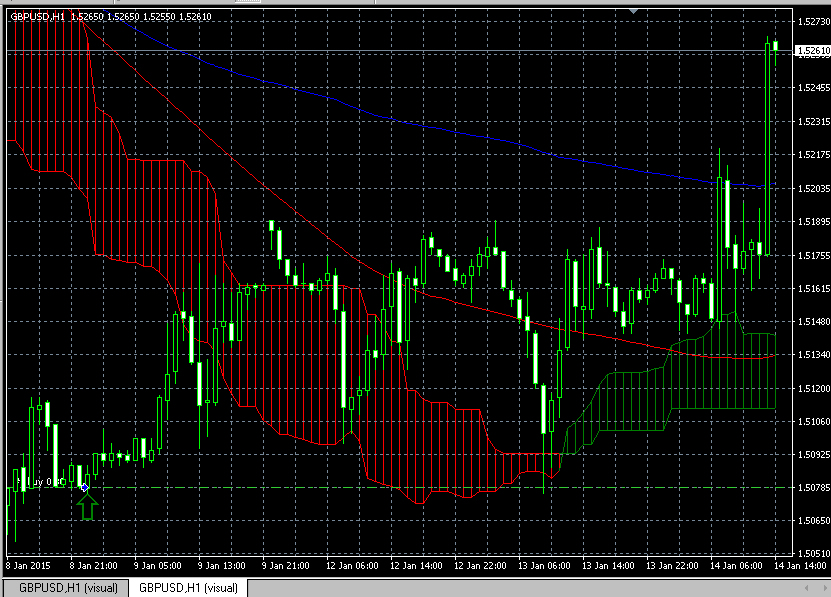
Task: Click the 1.52315 price scale label
Action: (814, 121)
